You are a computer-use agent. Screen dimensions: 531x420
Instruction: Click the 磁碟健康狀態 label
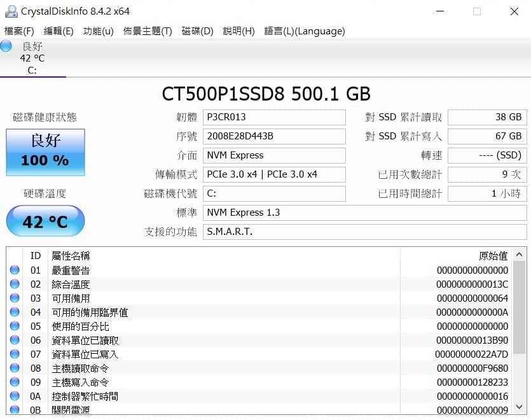coord(45,117)
